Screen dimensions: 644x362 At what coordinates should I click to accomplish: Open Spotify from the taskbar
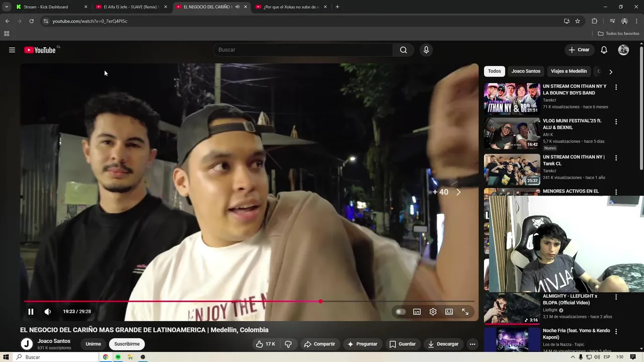118,357
